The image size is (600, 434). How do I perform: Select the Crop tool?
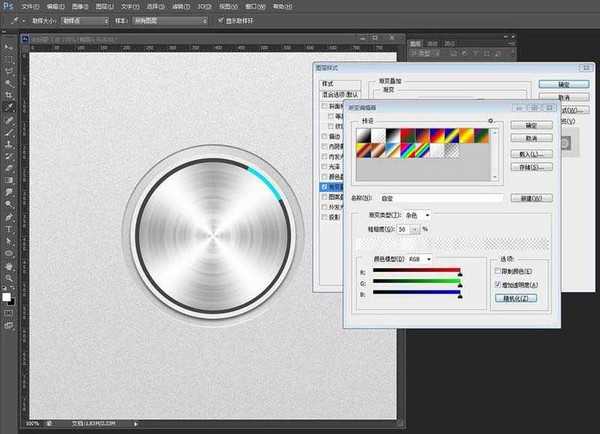[x=9, y=95]
